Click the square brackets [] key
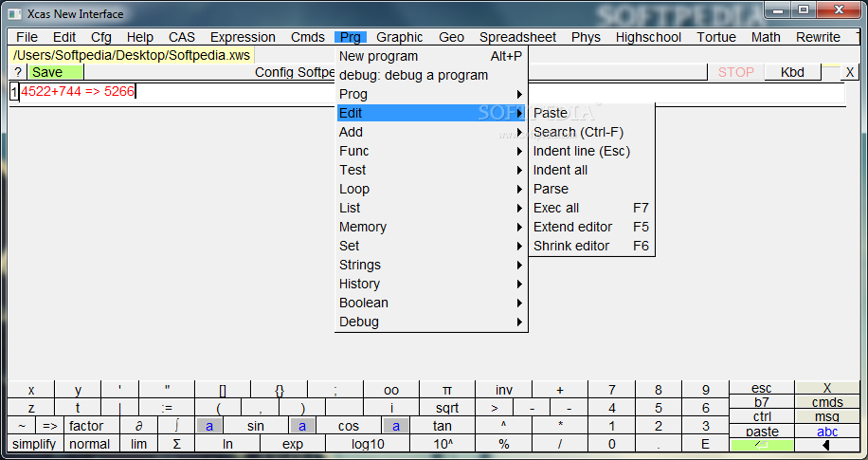This screenshot has height=460, width=868. tap(223, 390)
